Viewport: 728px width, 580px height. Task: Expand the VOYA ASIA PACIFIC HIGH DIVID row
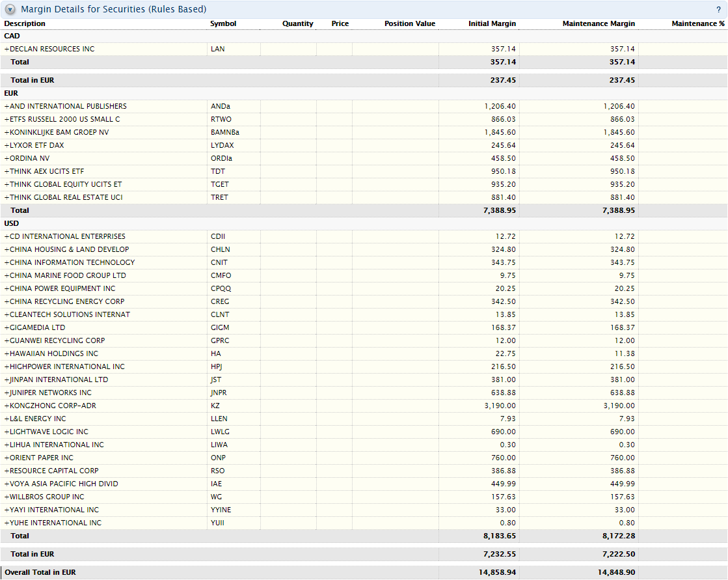[7, 484]
